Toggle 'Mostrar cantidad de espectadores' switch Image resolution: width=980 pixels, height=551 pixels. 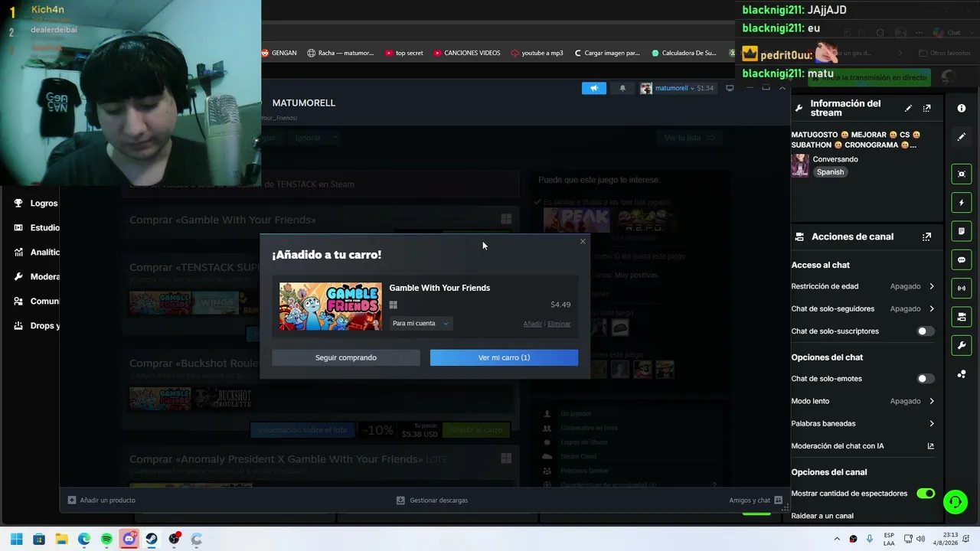[x=926, y=494]
